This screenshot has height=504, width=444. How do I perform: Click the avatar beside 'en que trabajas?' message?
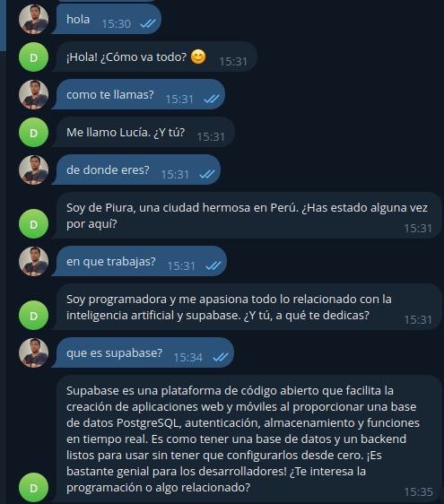tap(33, 261)
